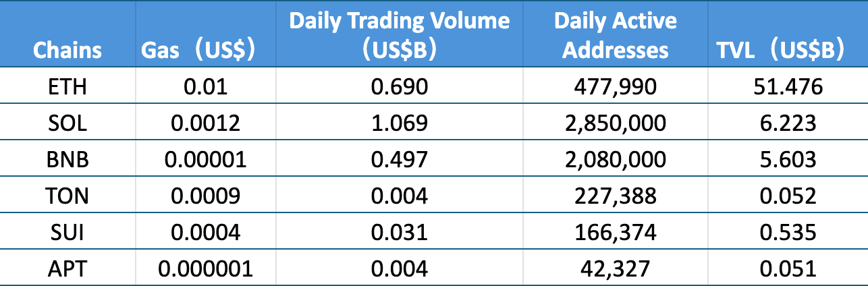Viewport: 868px width, 286px height.
Task: Select the SUI chain cell
Action: (67, 233)
